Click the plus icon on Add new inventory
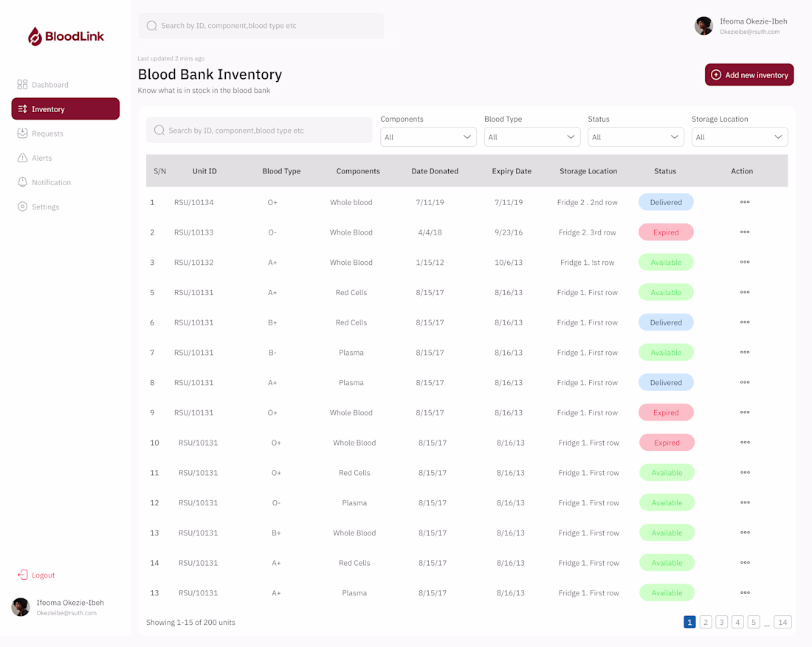Viewport: 812px width, 647px height. click(716, 75)
